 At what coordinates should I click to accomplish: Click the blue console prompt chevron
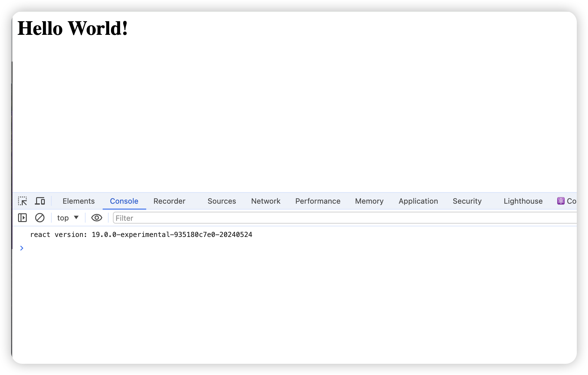click(x=22, y=248)
